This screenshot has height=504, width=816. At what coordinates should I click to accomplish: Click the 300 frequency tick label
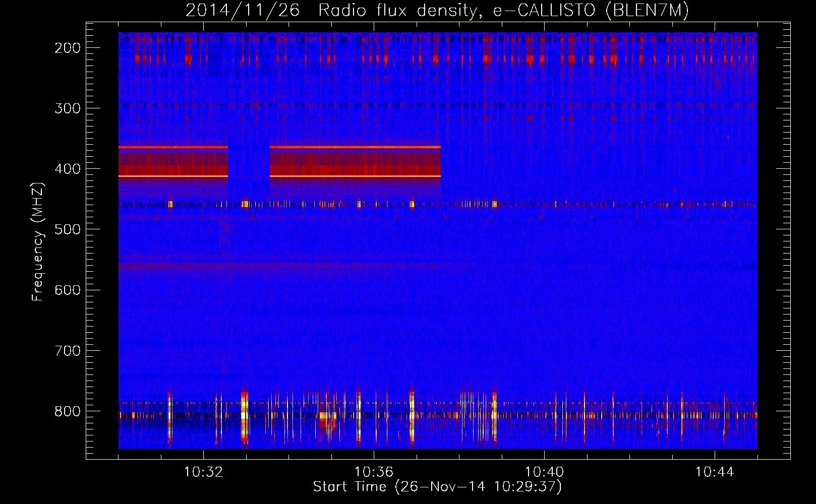click(x=68, y=108)
